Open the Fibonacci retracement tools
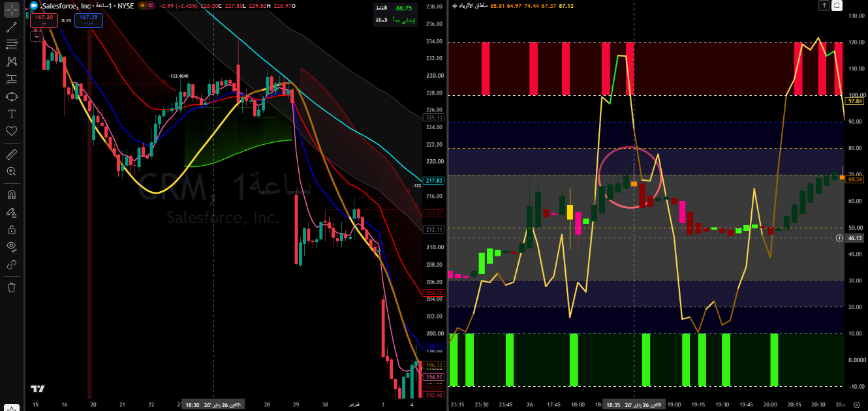The height and width of the screenshot is (411, 868). 11,45
